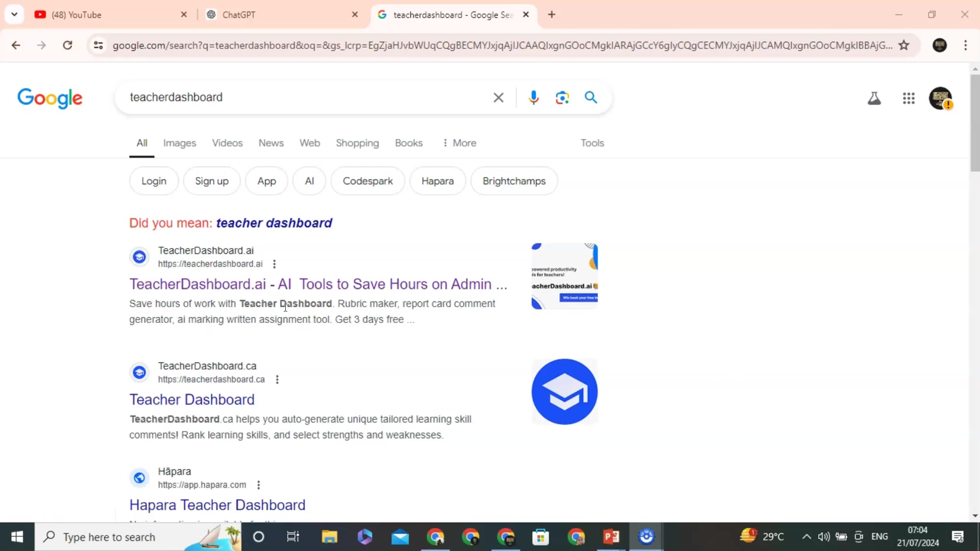Refine search with App chip
This screenshot has width=980, height=551.
coord(266,181)
